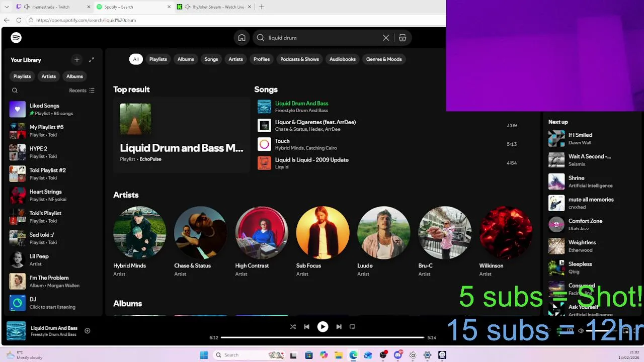Viewport: 644px width, 362px height.
Task: Open Bru-C artist
Action: coord(445,241)
